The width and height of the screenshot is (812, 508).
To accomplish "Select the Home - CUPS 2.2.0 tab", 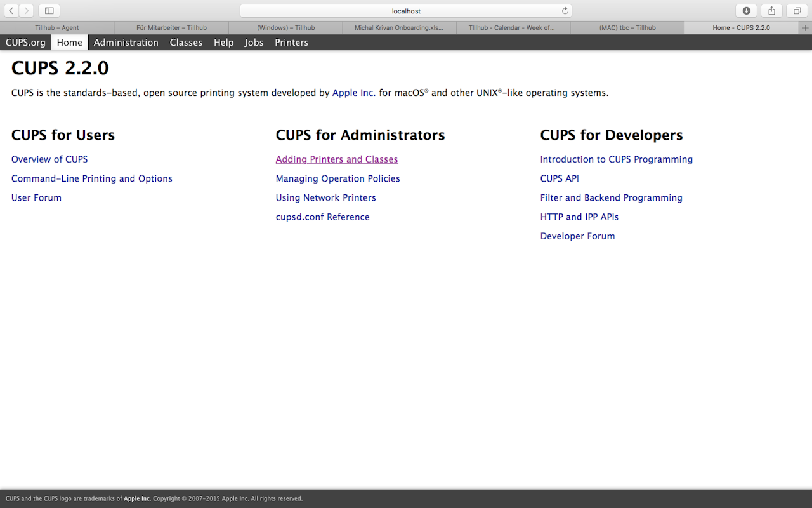I will click(742, 28).
